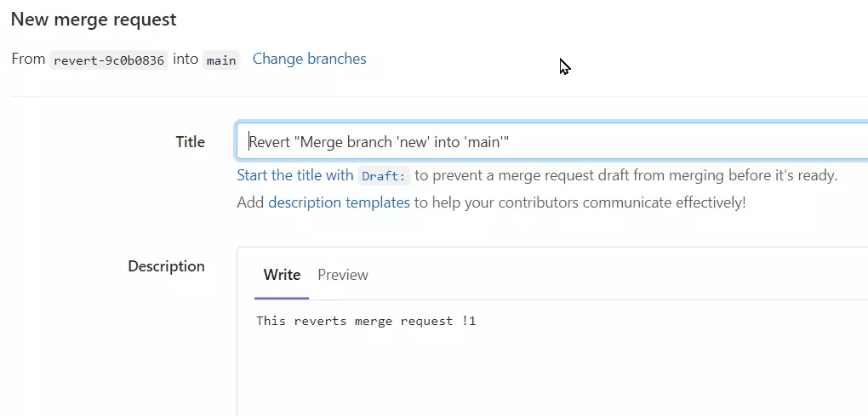Switch to the Preview tab
Viewport: 868px width, 416px height.
(343, 275)
